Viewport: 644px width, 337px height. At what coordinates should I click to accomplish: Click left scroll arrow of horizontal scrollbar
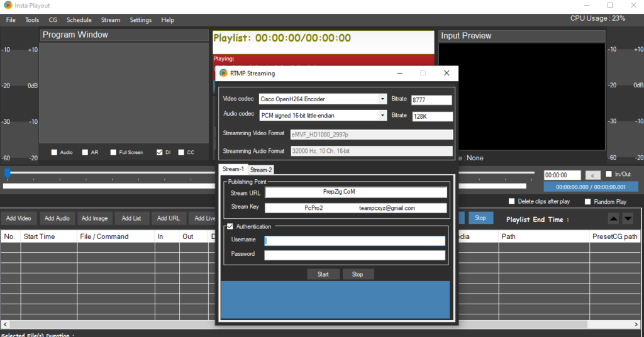[x=4, y=324]
